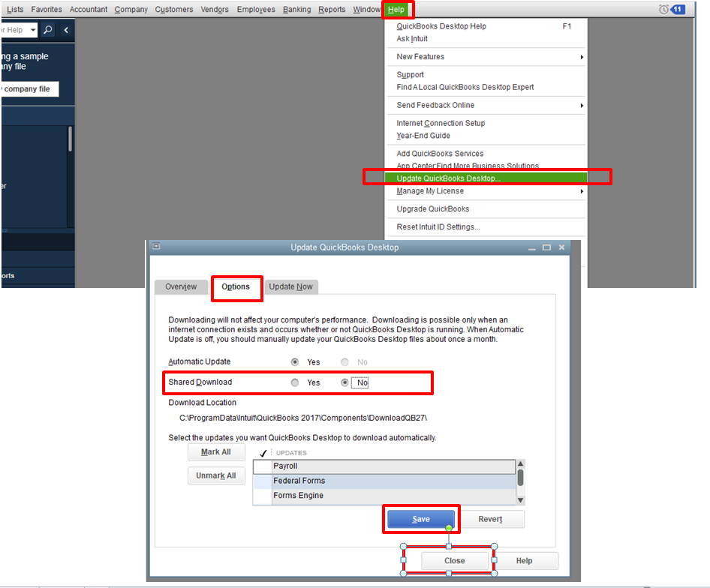Choose Internet Connection Setup
This screenshot has width=710, height=588.
click(486, 123)
